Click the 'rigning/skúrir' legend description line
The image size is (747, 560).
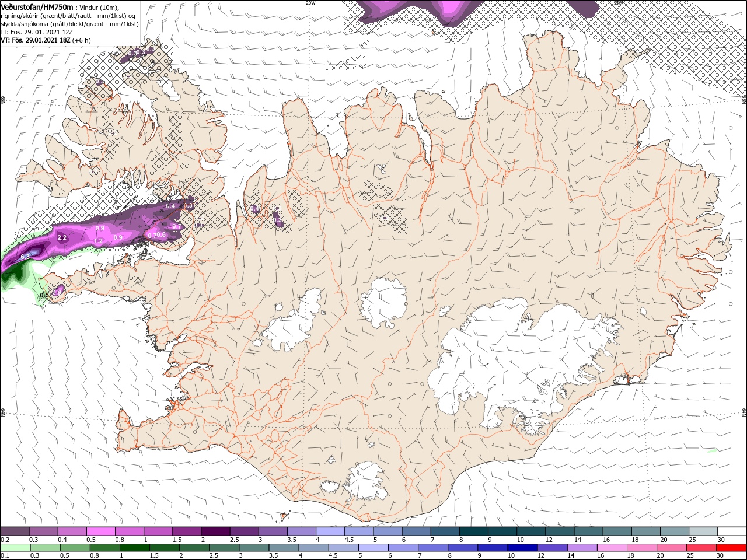tap(69, 16)
